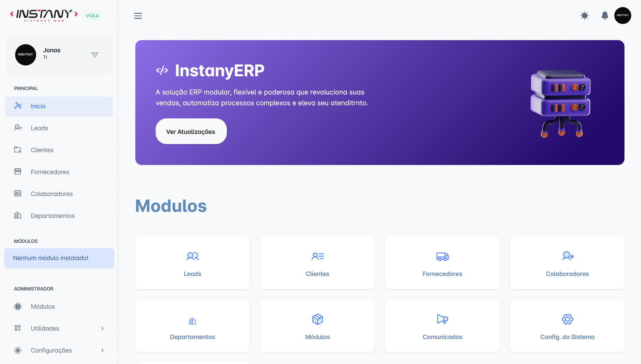641x364 pixels.
Task: Click the Departamentos building icon card
Action: [192, 320]
